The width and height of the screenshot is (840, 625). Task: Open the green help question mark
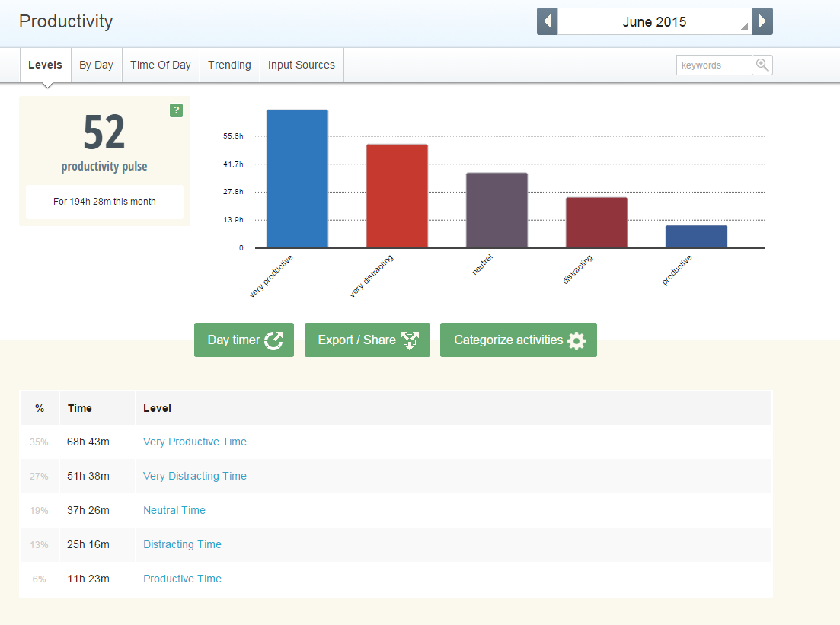tap(176, 110)
